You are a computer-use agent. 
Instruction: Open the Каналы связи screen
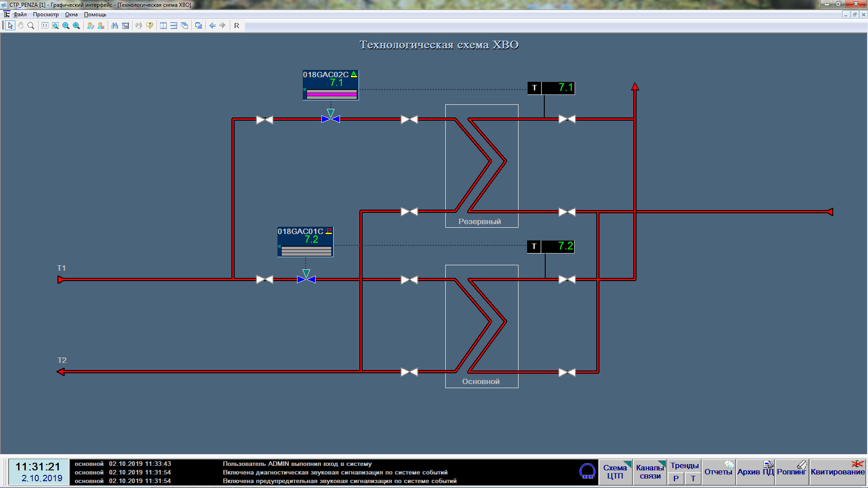(x=650, y=472)
